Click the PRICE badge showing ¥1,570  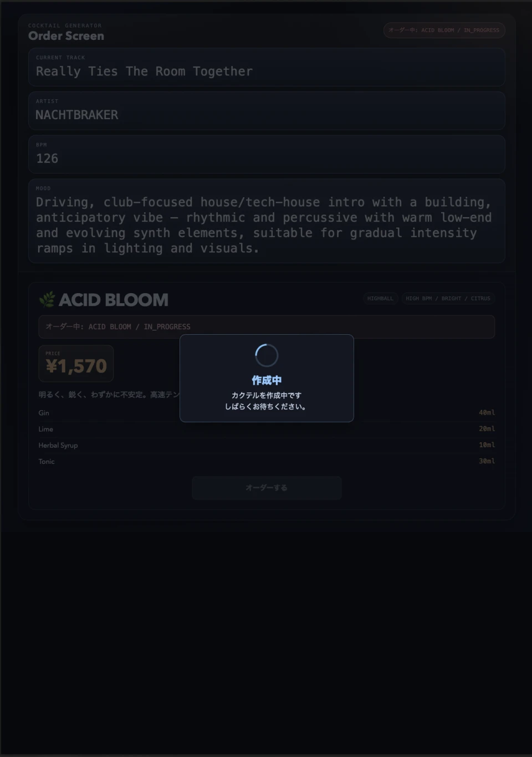(76, 364)
